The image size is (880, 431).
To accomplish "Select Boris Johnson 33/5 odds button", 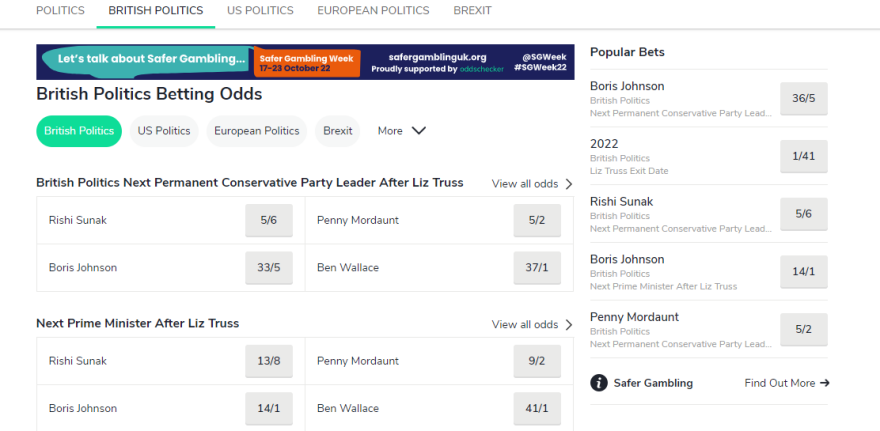I will (268, 268).
